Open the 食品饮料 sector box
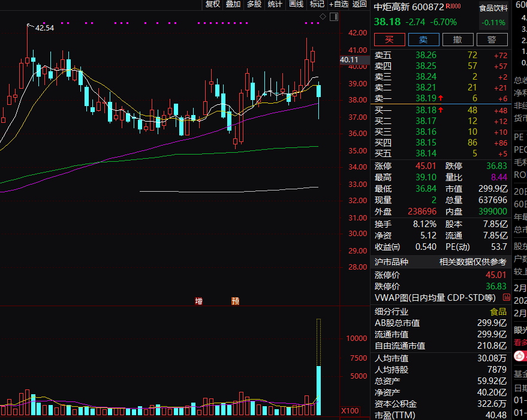Image resolution: width=527 pixels, height=420 pixels. click(493, 16)
